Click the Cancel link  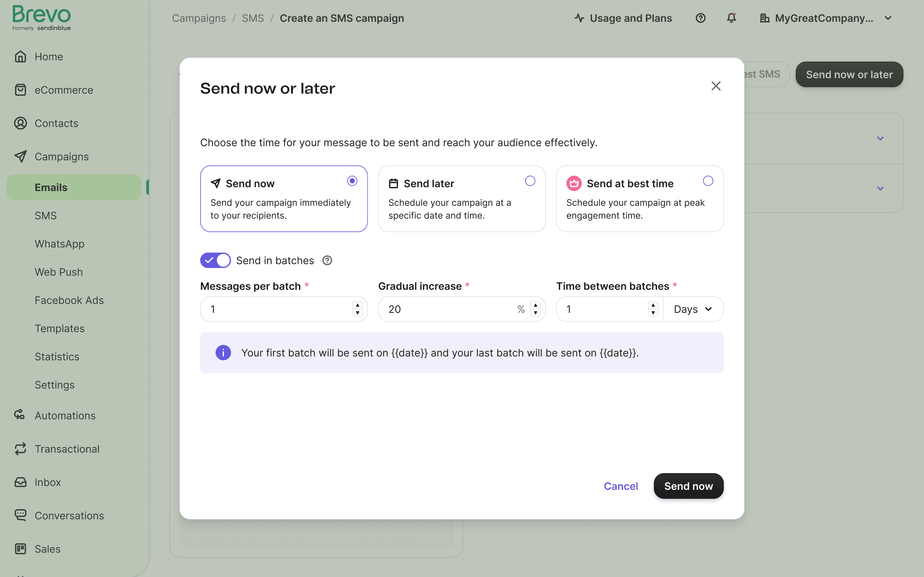coord(620,486)
